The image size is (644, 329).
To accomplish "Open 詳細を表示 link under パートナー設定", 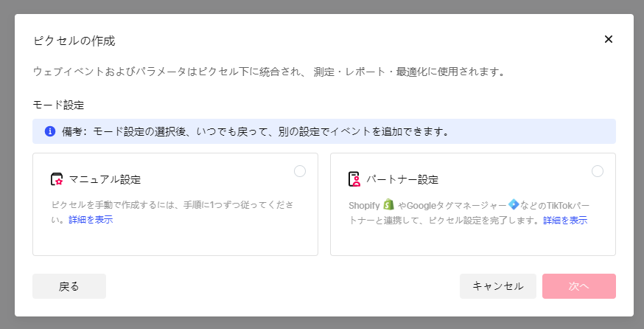I will [565, 220].
